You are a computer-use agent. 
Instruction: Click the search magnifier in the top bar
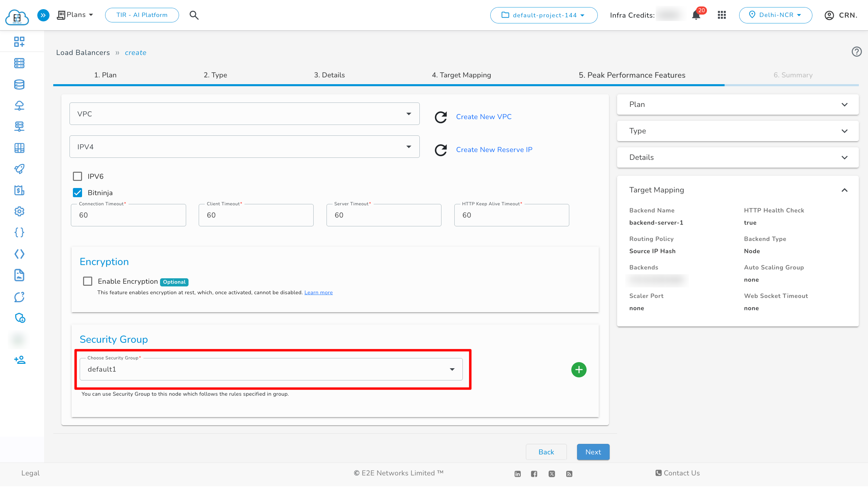[194, 15]
